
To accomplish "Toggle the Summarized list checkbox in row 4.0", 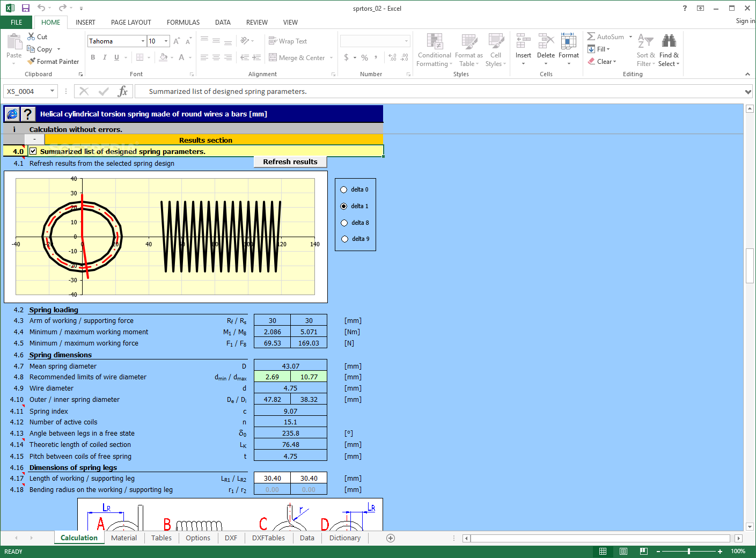I will tap(33, 151).
